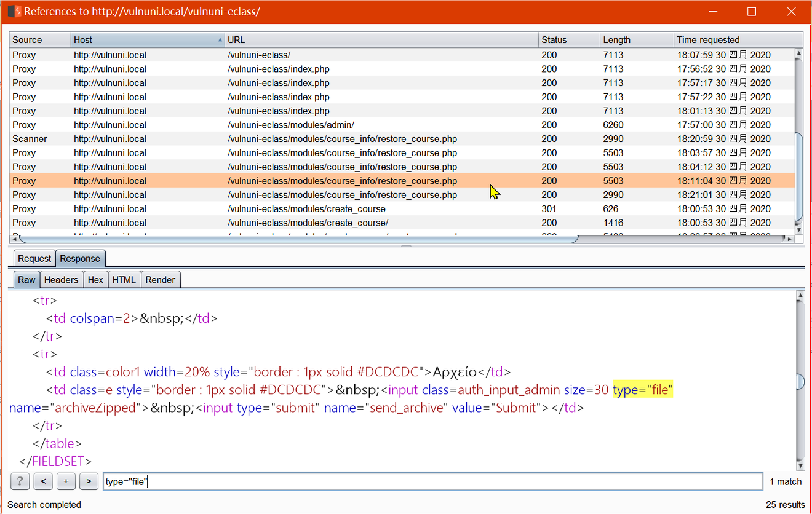812x514 pixels.
Task: Click the table's vertical scrollbar thumb
Action: [799, 175]
